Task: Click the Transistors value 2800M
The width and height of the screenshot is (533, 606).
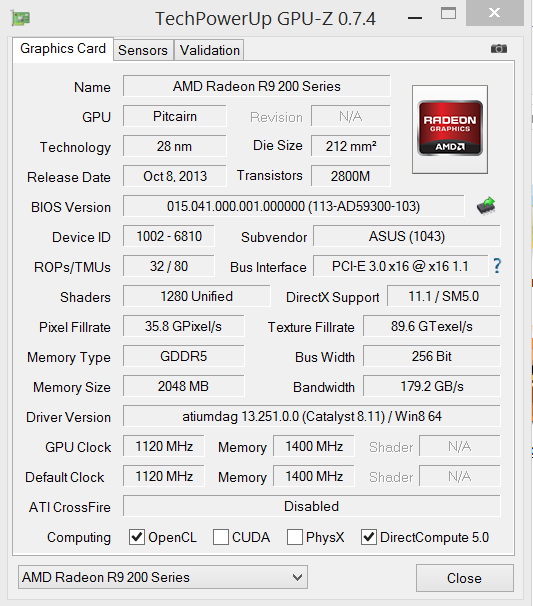Action: (x=351, y=176)
